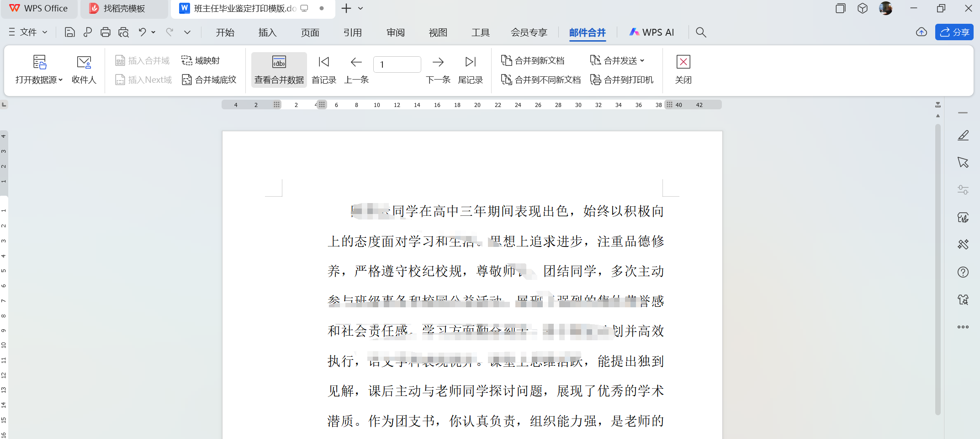Open the 找稻壳模板 tab

pyautogui.click(x=124, y=9)
